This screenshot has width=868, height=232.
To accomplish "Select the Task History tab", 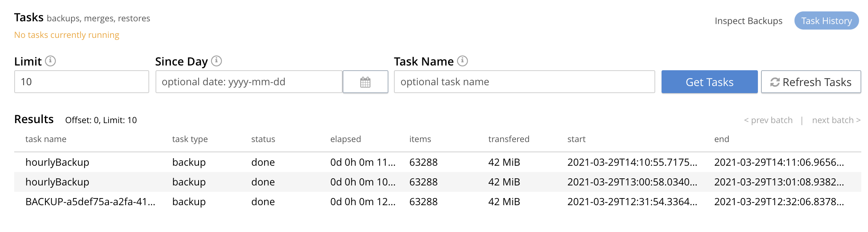I will click(826, 21).
